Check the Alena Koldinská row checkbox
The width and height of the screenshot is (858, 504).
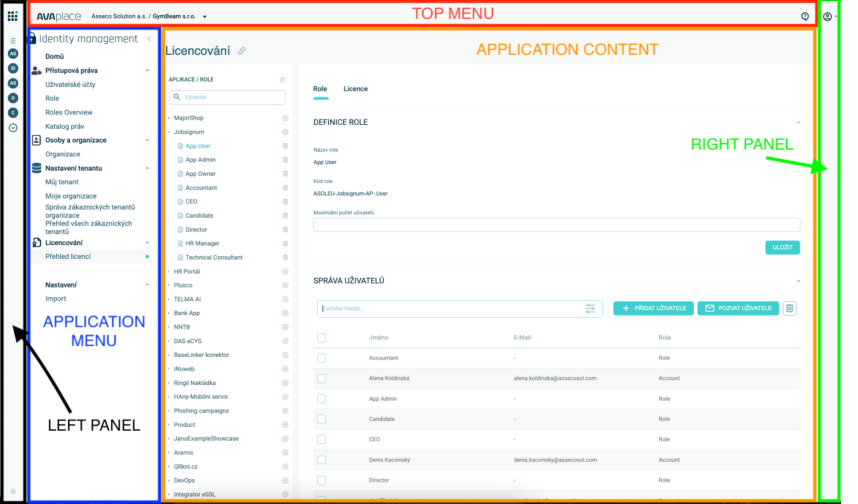tap(321, 378)
